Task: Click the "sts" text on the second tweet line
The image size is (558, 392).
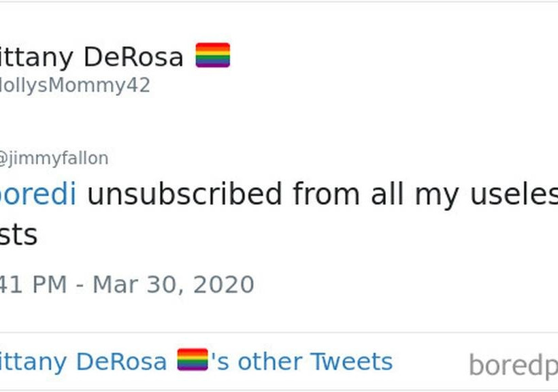Action: coord(18,235)
